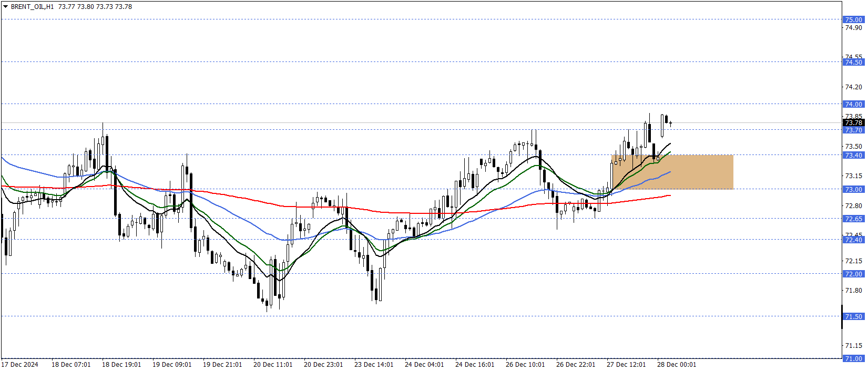
Task: Click the 23 Dec 14:01 time label
Action: click(374, 364)
